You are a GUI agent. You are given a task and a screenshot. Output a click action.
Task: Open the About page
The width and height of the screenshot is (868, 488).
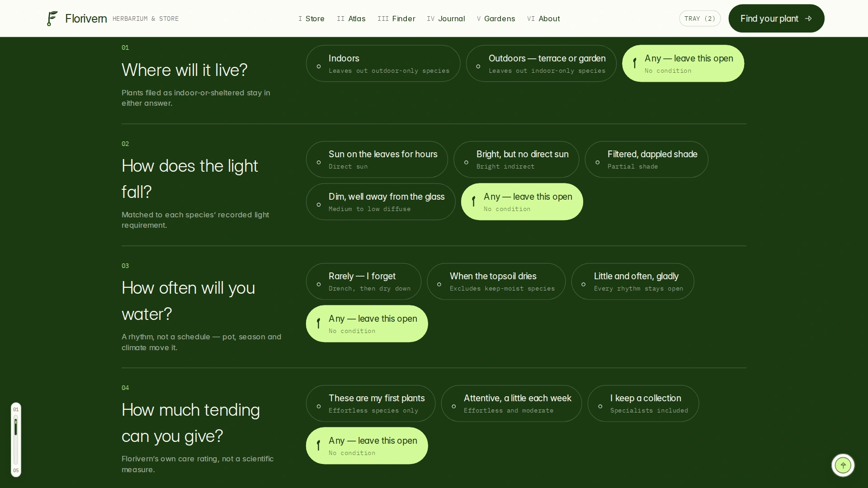tap(543, 19)
